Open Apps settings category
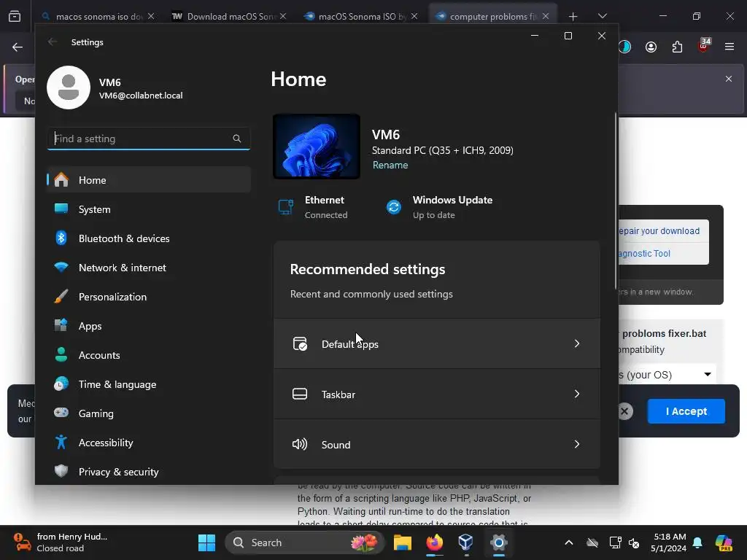This screenshot has height=560, width=747. click(x=149, y=326)
